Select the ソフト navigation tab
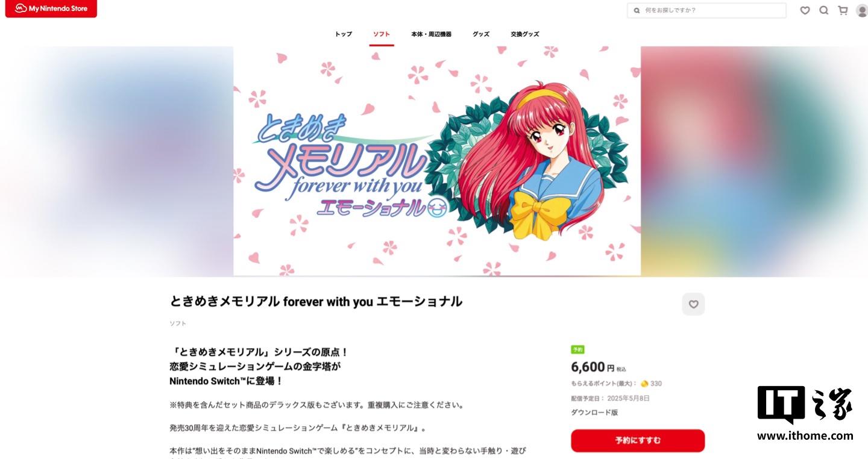 (x=382, y=34)
